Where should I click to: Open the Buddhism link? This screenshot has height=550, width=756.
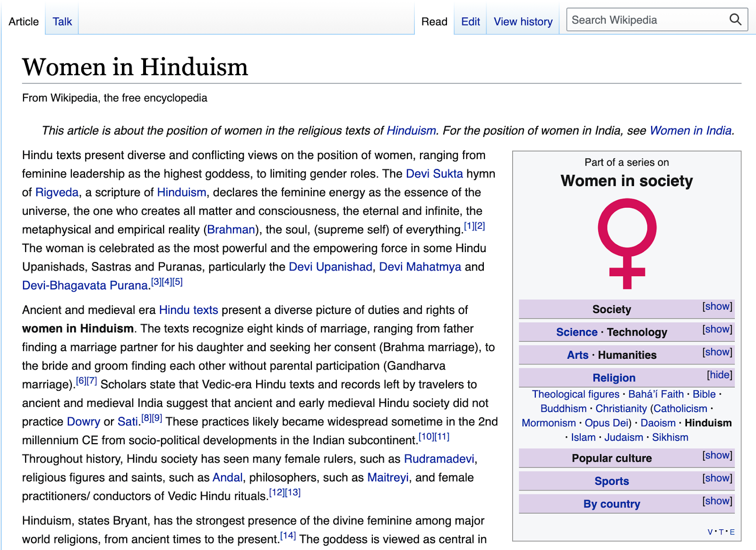pyautogui.click(x=563, y=409)
